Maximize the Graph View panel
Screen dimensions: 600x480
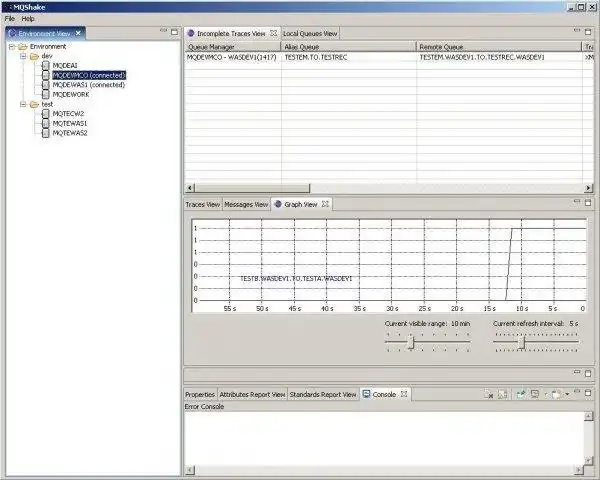coord(588,202)
